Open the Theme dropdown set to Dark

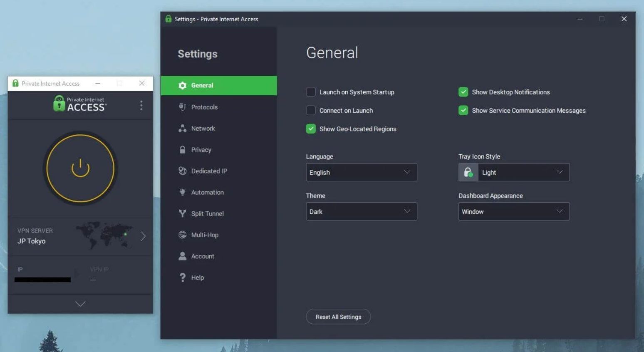point(362,211)
